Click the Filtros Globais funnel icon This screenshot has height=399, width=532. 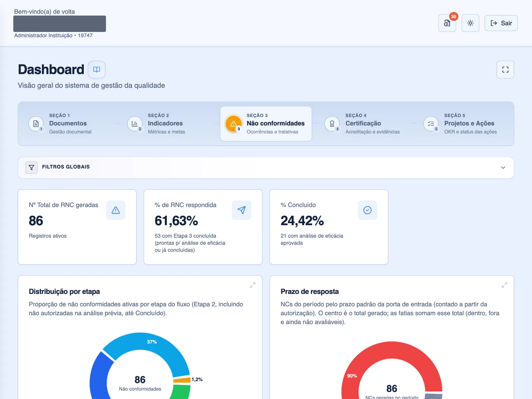(32, 168)
